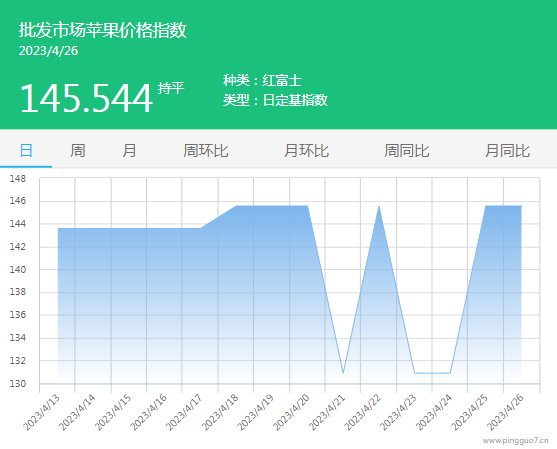Open the 周同比 year-over-year tab
The height and width of the screenshot is (449, 557).
click(x=407, y=150)
